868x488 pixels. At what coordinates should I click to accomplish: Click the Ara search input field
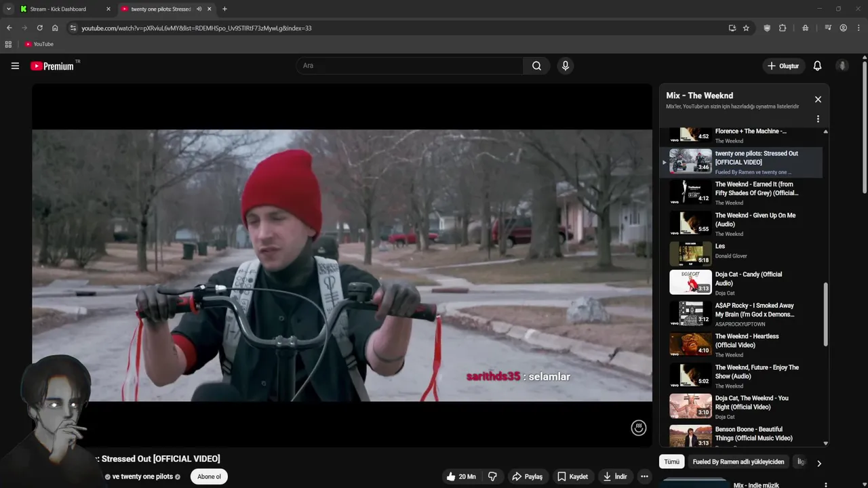pyautogui.click(x=409, y=66)
